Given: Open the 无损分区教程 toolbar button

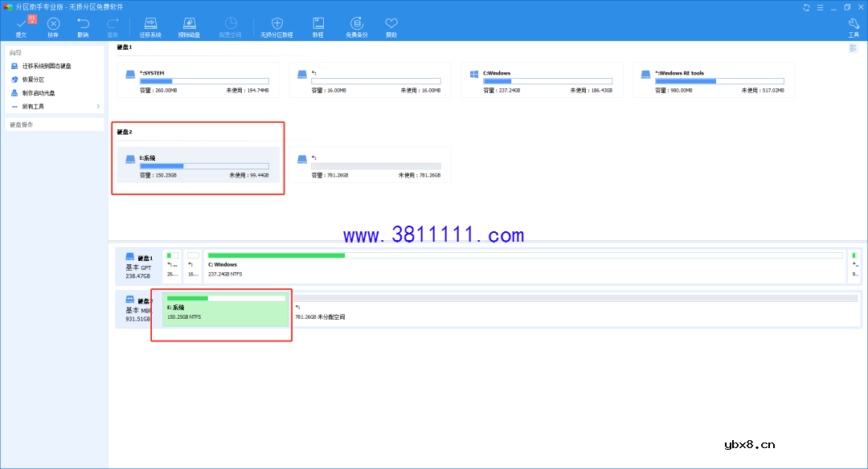Looking at the screenshot, I should point(276,27).
